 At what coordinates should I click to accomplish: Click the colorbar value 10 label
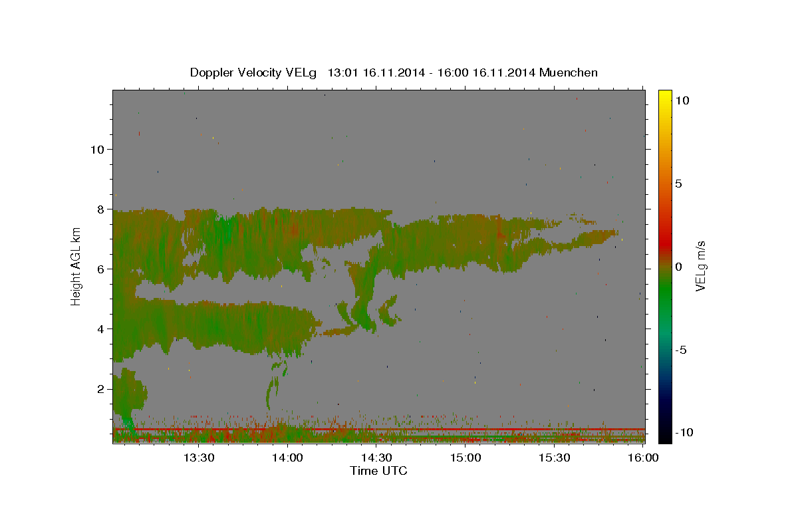pos(682,100)
